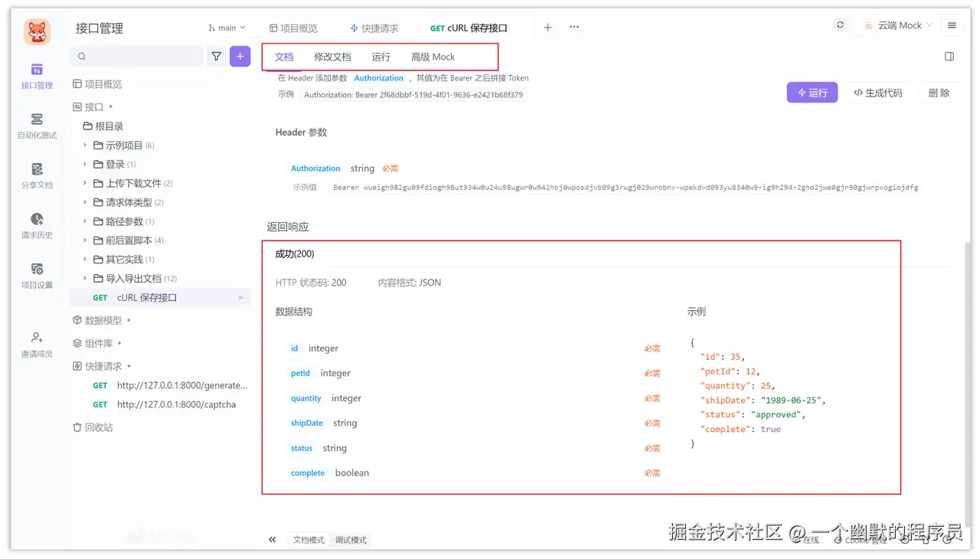980x559 pixels.
Task: Click the 邀请成员 icon
Action: coord(37,337)
